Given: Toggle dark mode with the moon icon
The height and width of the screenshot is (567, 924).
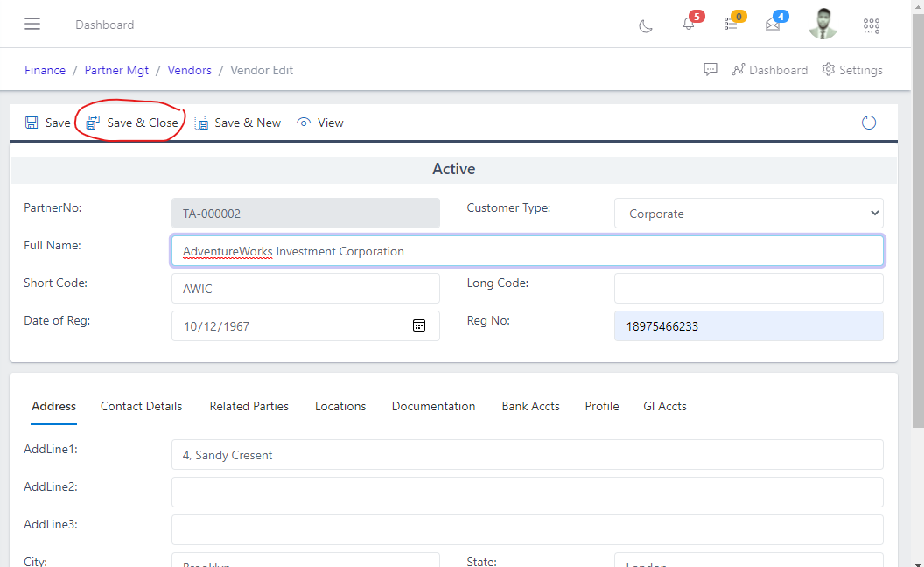Looking at the screenshot, I should click(x=645, y=27).
